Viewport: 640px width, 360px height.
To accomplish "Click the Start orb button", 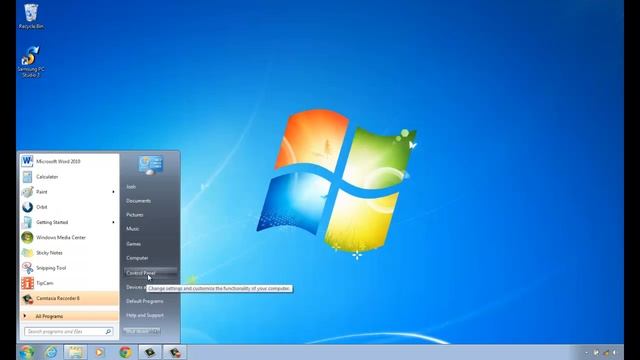I will tap(27, 352).
